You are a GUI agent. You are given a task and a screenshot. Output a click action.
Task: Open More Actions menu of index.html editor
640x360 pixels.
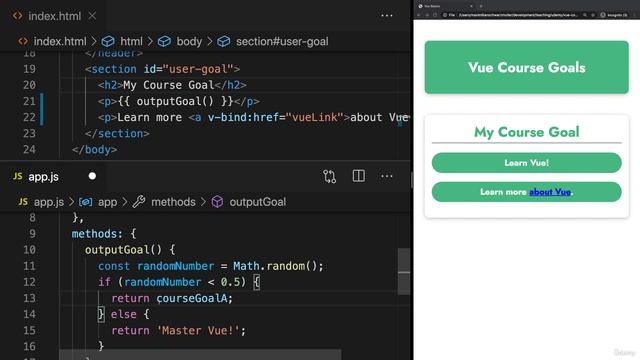(387, 16)
